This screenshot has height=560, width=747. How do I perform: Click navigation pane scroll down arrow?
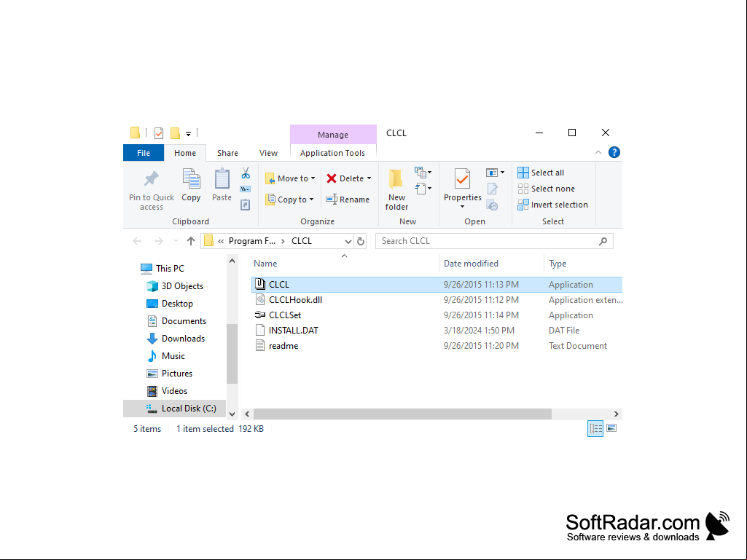click(x=232, y=414)
